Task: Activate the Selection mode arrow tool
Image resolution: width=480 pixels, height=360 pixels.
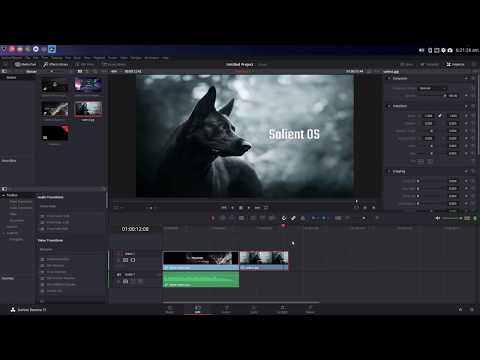Action: pyautogui.click(x=213, y=218)
